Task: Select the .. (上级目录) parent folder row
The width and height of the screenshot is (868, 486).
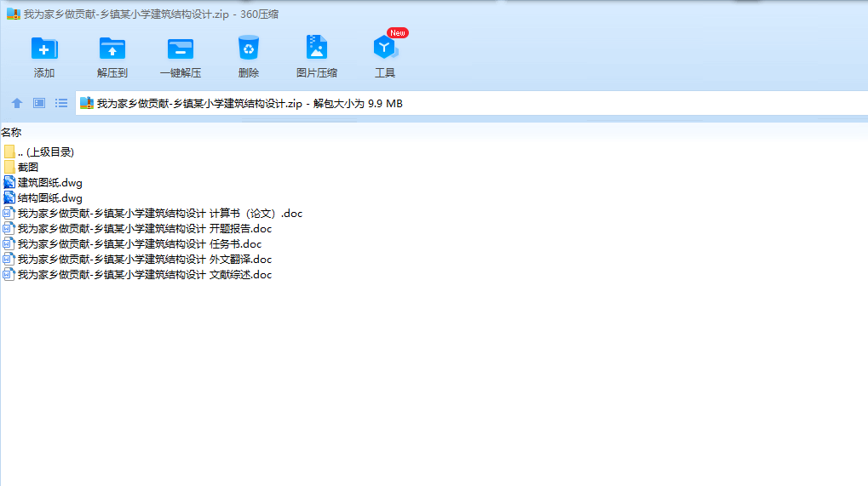Action: [x=38, y=152]
